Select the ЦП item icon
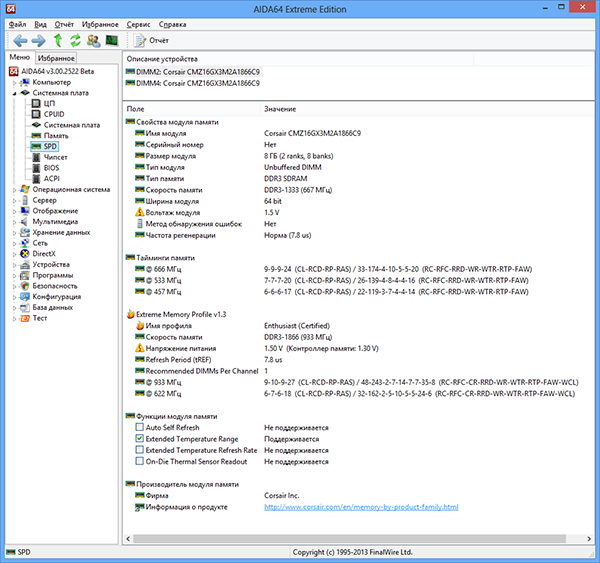The height and width of the screenshot is (563, 600). (x=36, y=103)
